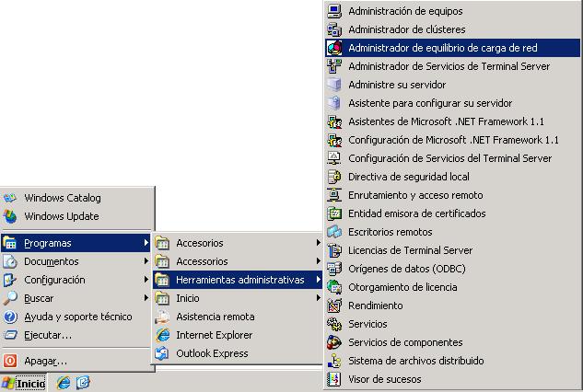Image resolution: width=583 pixels, height=392 pixels.
Task: Select "Orígenes de datos (ODBC)" label
Action: [x=407, y=269]
